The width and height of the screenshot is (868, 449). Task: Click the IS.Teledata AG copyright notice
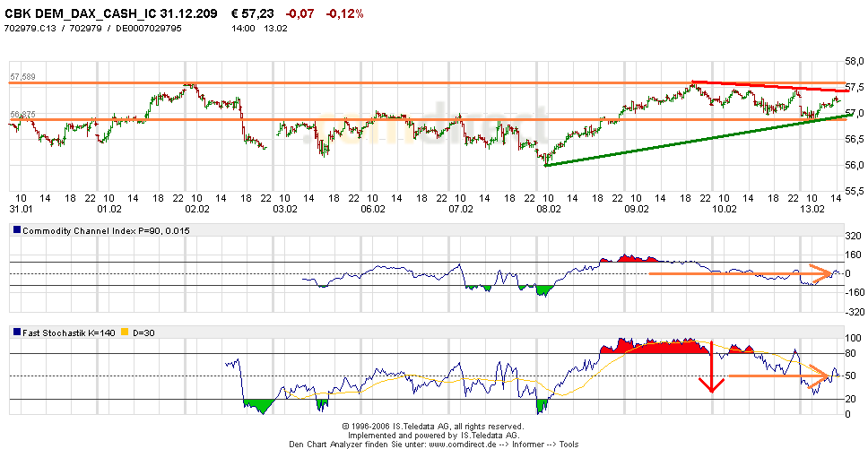click(433, 427)
